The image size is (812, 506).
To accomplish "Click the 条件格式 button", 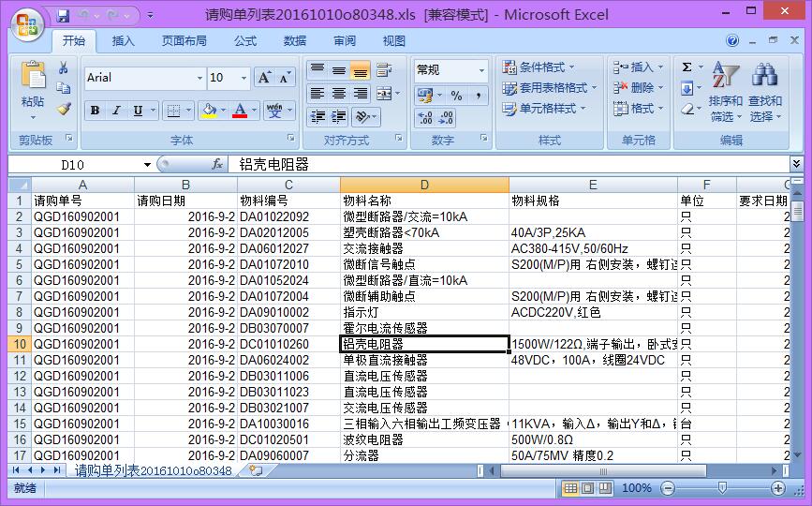I will pos(539,67).
